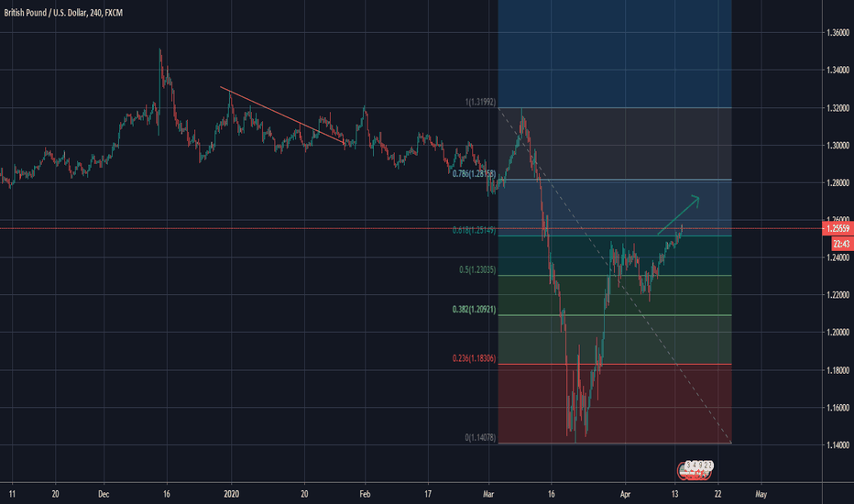Image resolution: width=854 pixels, height=504 pixels.
Task: Select the red descending trendline drawing
Action: pyautogui.click(x=282, y=115)
